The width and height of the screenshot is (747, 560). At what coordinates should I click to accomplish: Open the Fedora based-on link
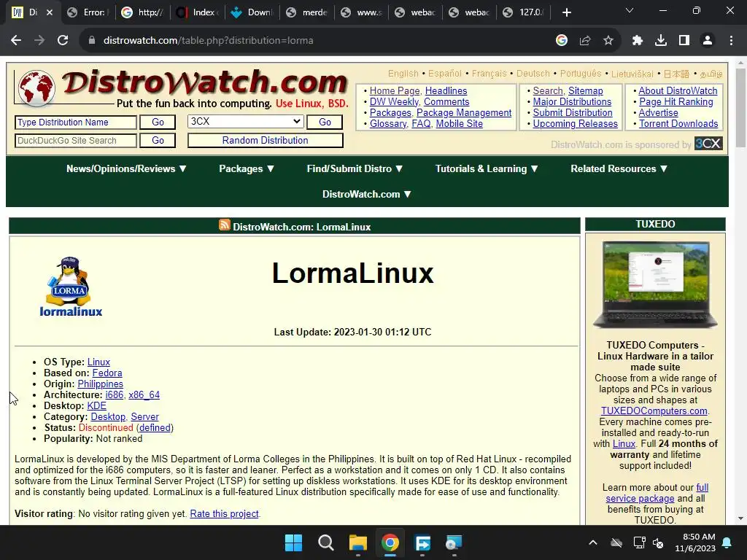tap(107, 373)
